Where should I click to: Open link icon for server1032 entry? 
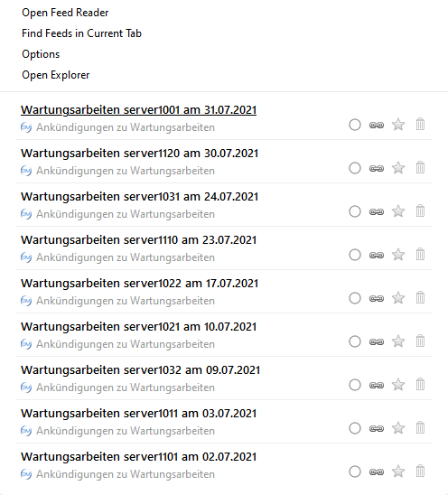tap(377, 385)
